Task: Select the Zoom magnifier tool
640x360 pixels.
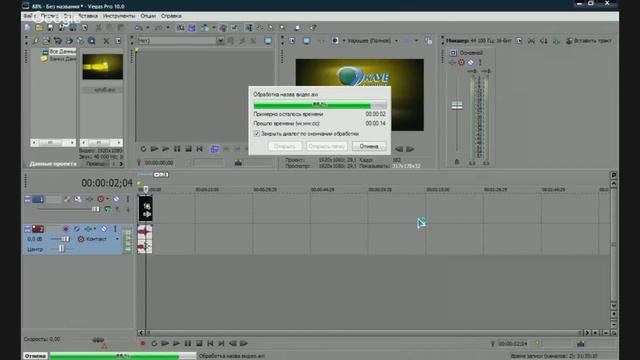Action: 282,28
